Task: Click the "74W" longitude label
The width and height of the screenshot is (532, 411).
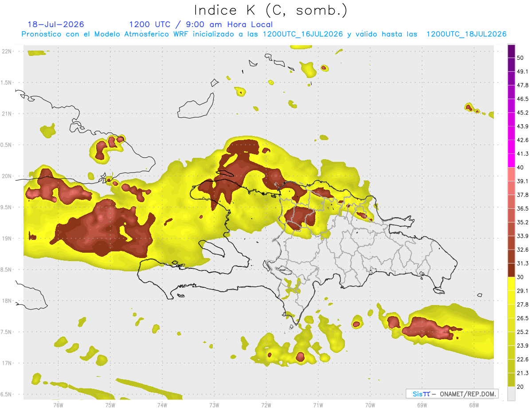Action: [x=162, y=405]
